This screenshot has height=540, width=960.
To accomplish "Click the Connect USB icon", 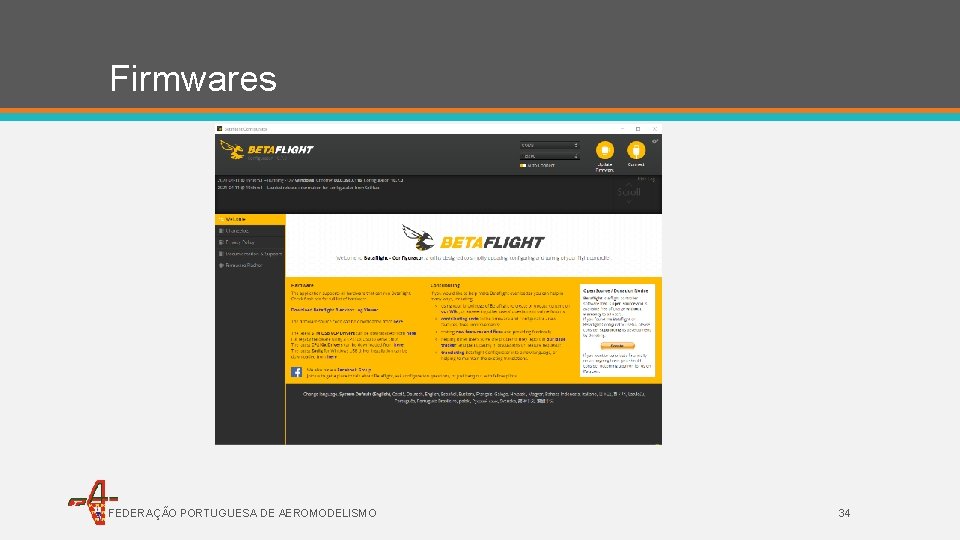I will 636,150.
